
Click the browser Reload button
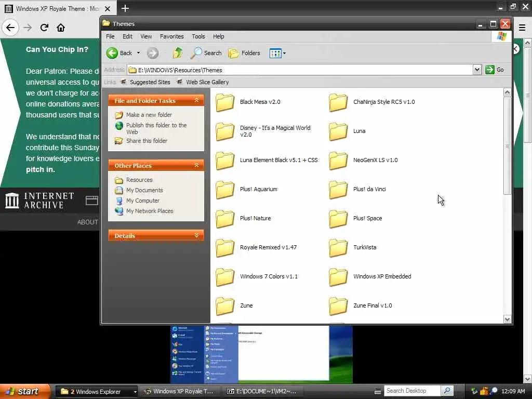[x=44, y=28]
